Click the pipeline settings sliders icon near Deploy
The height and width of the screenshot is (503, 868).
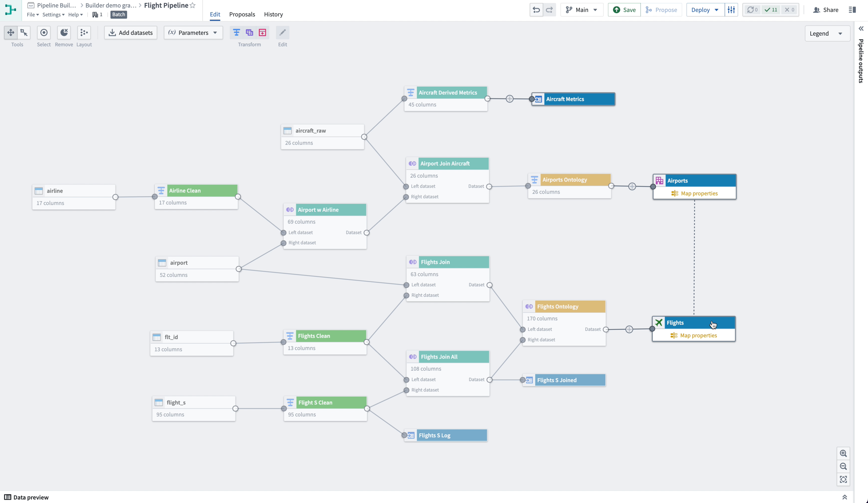(x=731, y=10)
